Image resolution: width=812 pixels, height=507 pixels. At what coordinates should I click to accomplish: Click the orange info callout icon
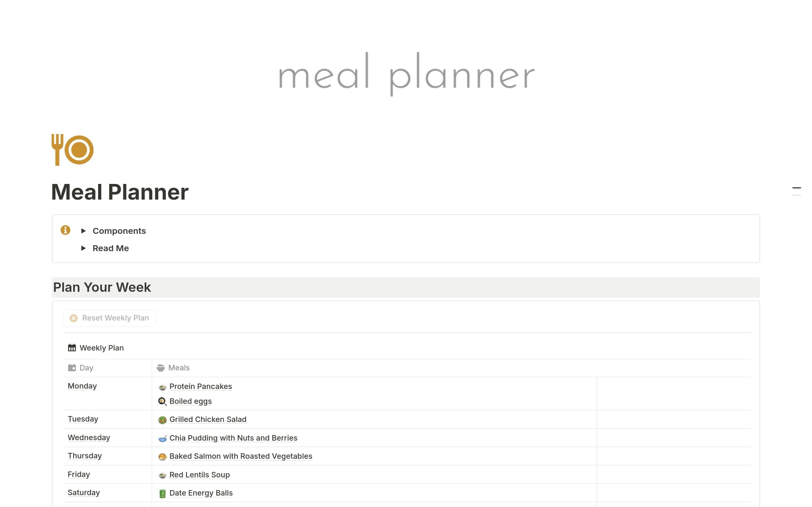click(66, 230)
